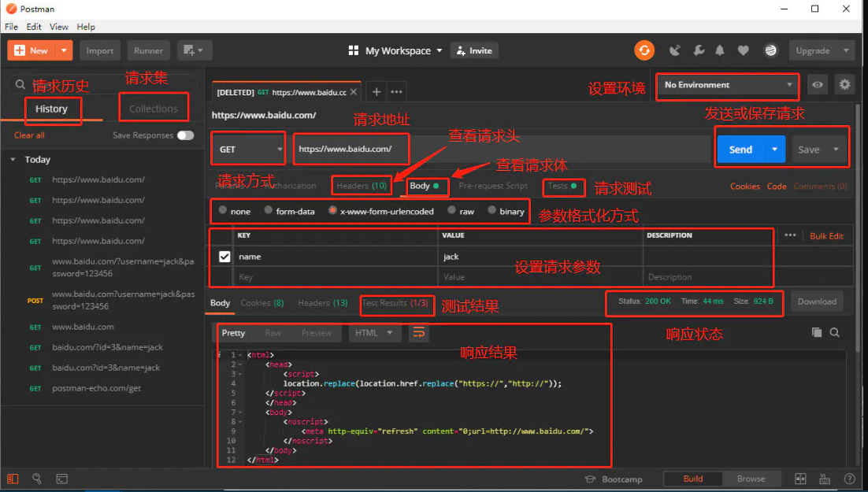
Task: Click the Download response button
Action: click(x=817, y=301)
